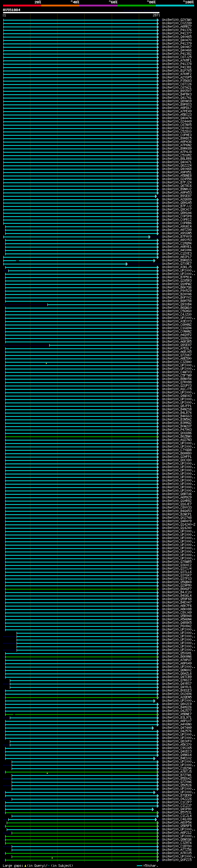The height and width of the screenshot is (868, 197).
Task: Click the alignment bar for UniRef100_B9SE87
Action: [x=80, y=196]
